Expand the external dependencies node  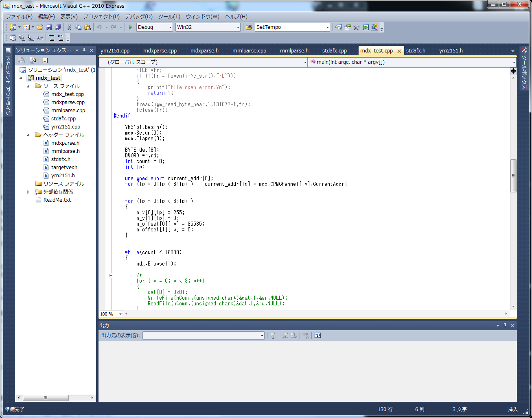pos(28,192)
